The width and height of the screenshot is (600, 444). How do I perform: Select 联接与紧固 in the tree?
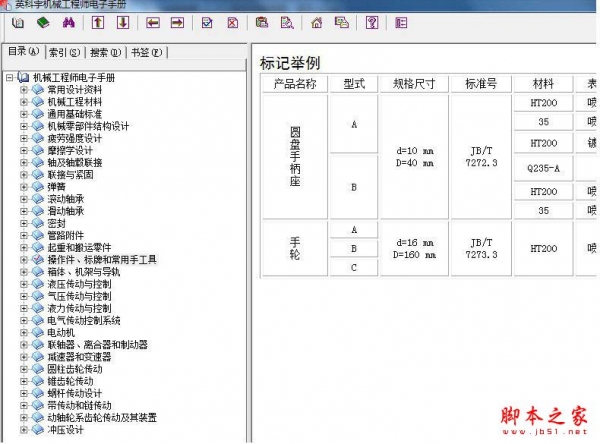pos(70,175)
